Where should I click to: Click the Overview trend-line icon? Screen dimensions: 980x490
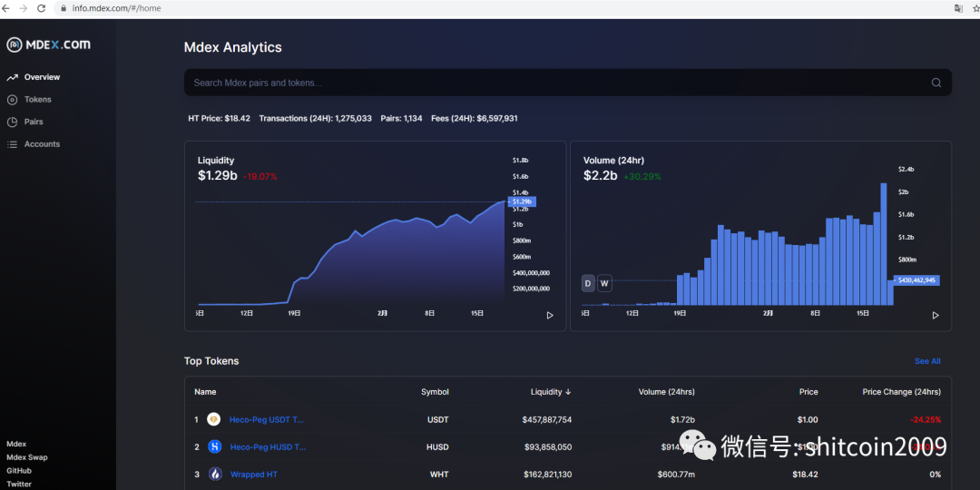12,77
